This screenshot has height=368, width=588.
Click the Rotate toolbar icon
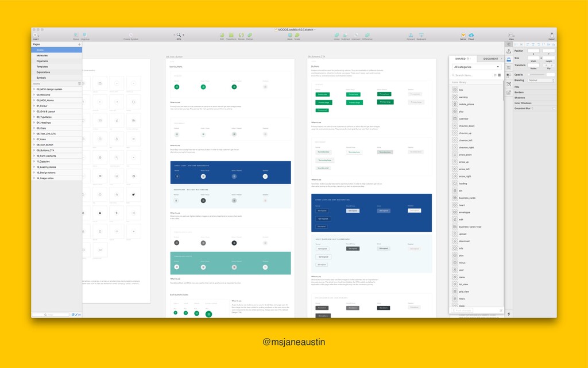pyautogui.click(x=241, y=36)
